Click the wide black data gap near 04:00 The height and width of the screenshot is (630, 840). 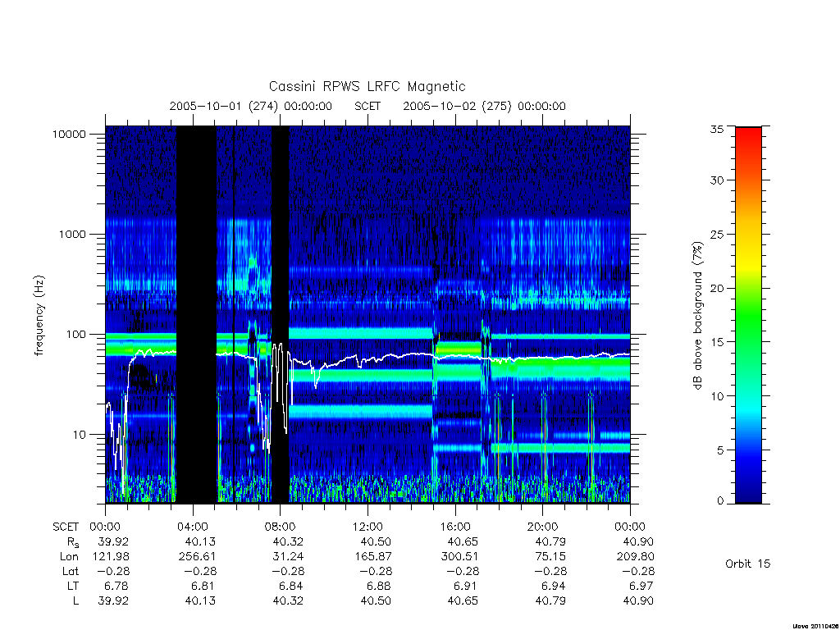(x=196, y=314)
